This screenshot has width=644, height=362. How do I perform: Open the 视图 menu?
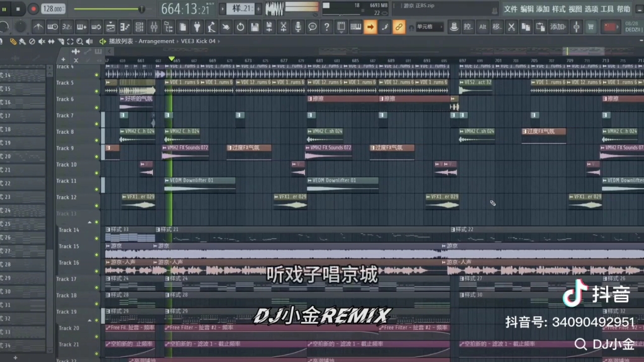[575, 9]
